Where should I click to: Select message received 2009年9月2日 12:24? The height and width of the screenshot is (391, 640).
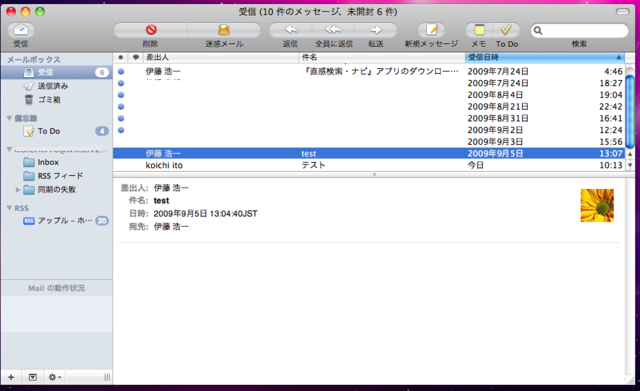click(x=369, y=130)
